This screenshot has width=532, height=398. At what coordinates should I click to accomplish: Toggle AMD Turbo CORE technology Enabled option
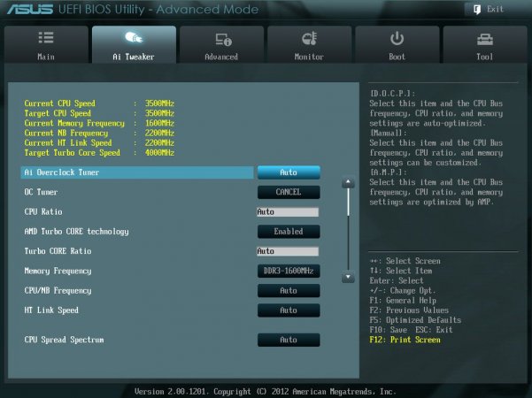pyautogui.click(x=289, y=231)
